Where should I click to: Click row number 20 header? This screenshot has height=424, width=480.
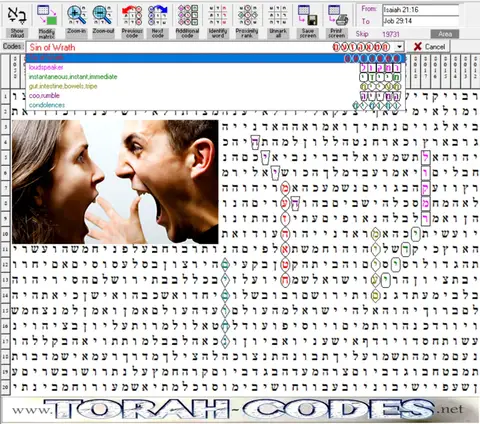pyautogui.click(x=5, y=388)
